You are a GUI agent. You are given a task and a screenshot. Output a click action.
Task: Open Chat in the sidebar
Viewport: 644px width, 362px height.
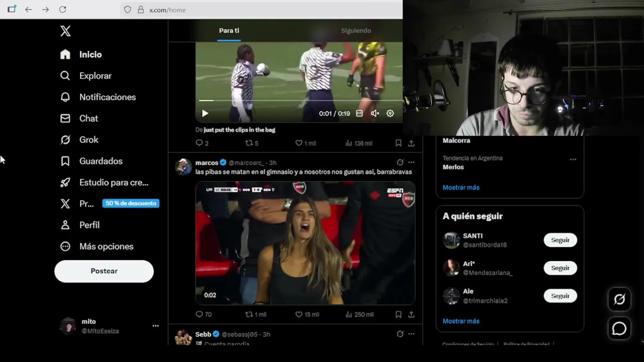click(x=79, y=118)
